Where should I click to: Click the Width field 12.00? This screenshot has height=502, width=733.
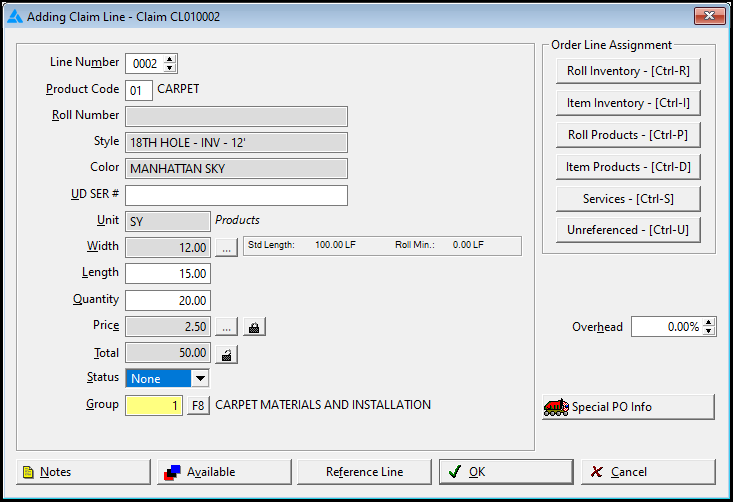(168, 247)
